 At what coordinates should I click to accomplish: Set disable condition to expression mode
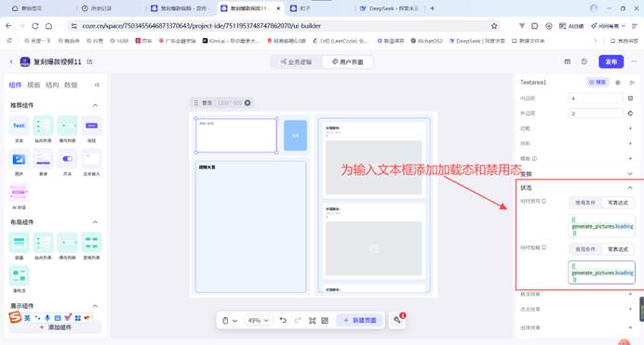point(618,203)
